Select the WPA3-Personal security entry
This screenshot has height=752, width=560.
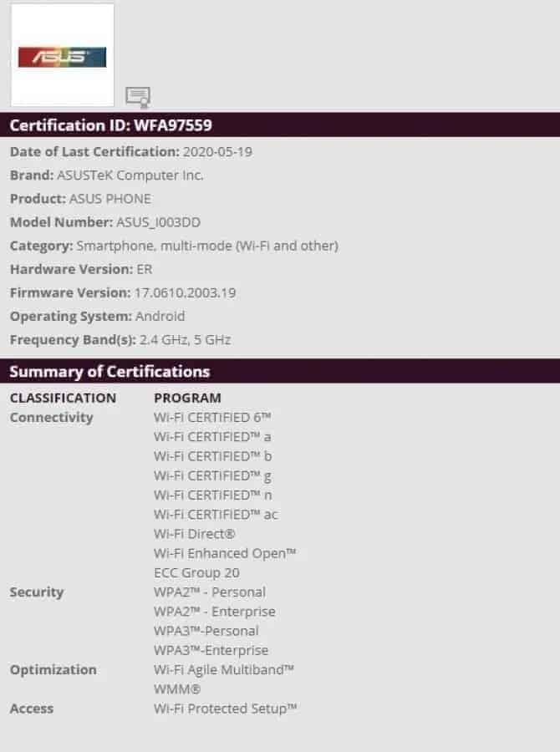[x=206, y=631]
